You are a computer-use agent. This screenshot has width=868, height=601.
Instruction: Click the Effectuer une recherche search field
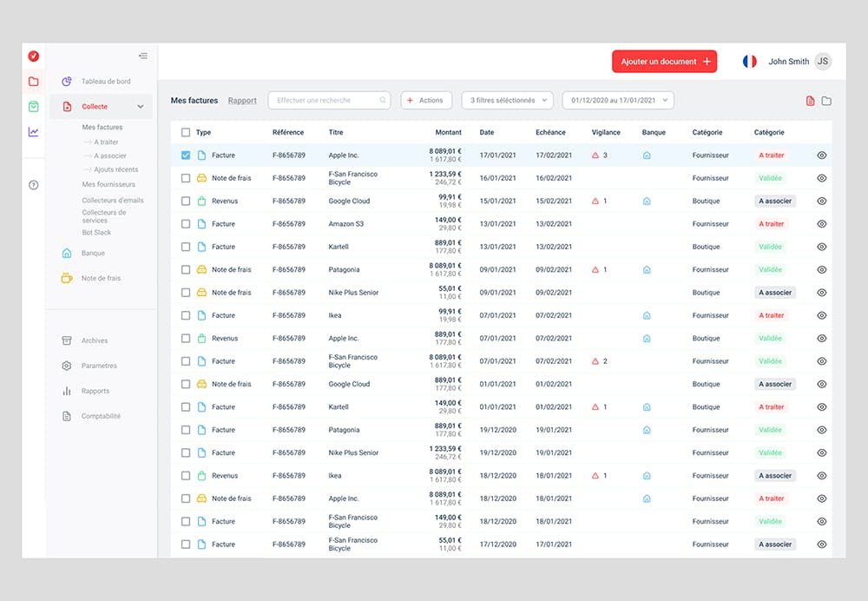329,100
